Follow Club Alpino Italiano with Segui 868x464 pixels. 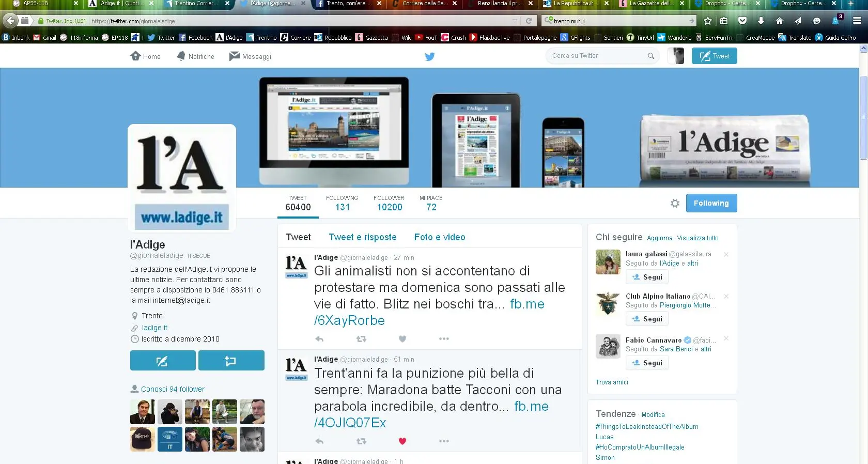click(647, 319)
